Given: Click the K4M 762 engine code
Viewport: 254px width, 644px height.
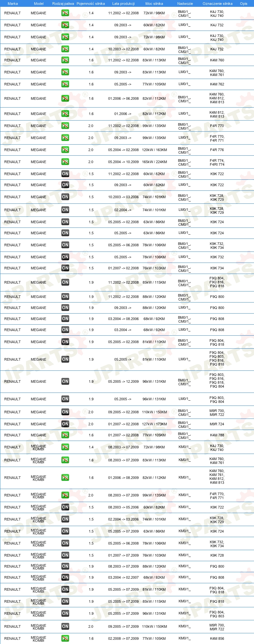Looking at the screenshot, I should click(217, 84).
